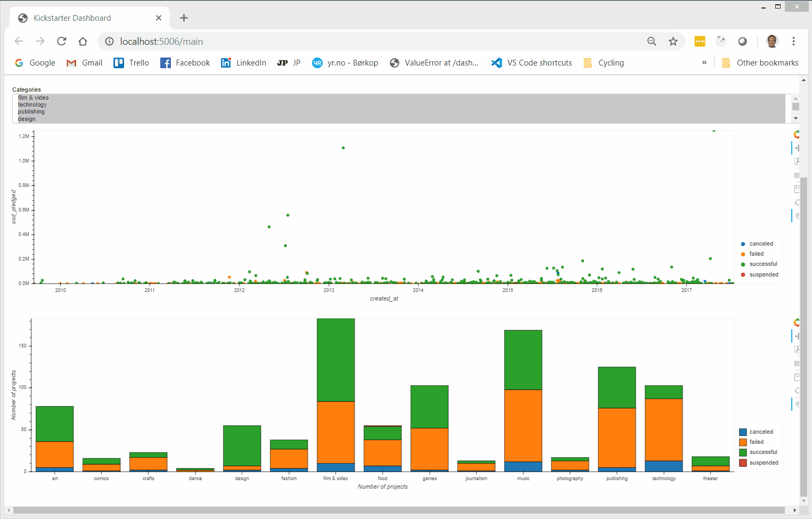Select the Pan tool on the scatter plot toolbar
This screenshot has height=519, width=812.
(797, 148)
